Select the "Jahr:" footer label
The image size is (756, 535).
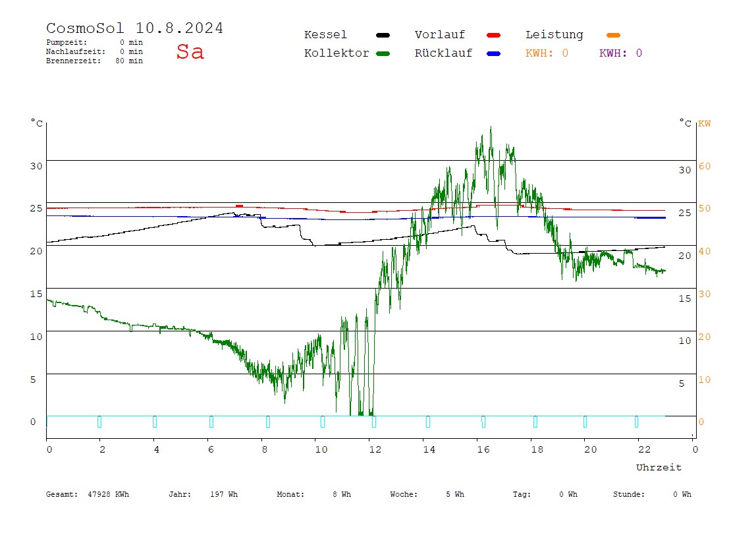180,494
